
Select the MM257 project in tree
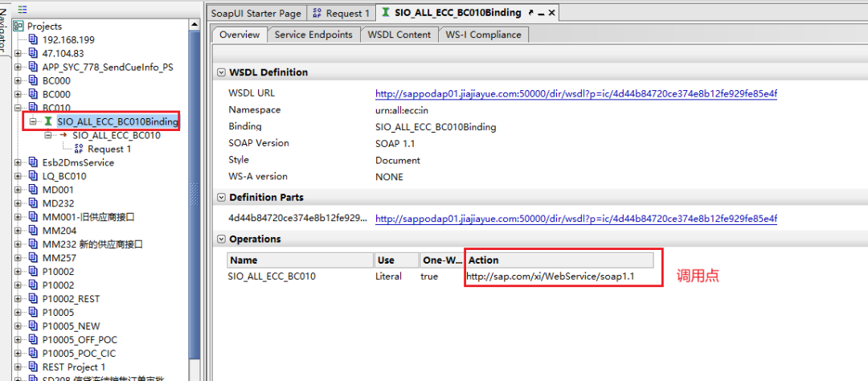(59, 258)
